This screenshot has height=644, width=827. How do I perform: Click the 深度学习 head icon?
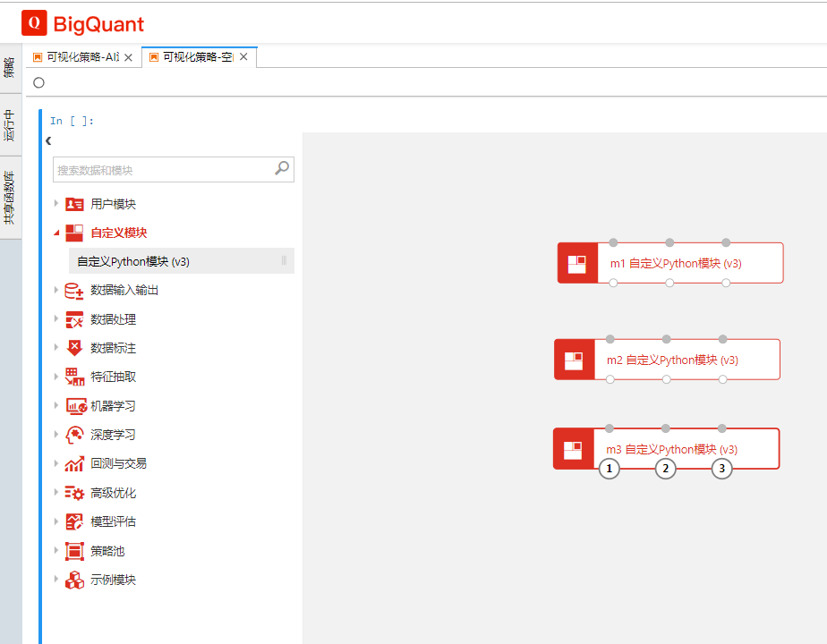tap(74, 435)
